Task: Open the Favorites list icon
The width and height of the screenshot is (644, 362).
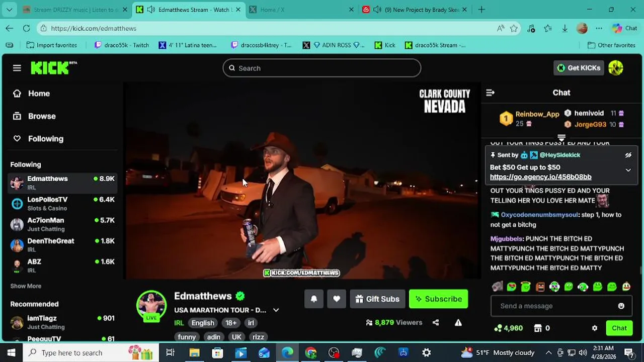Action: 548,29
